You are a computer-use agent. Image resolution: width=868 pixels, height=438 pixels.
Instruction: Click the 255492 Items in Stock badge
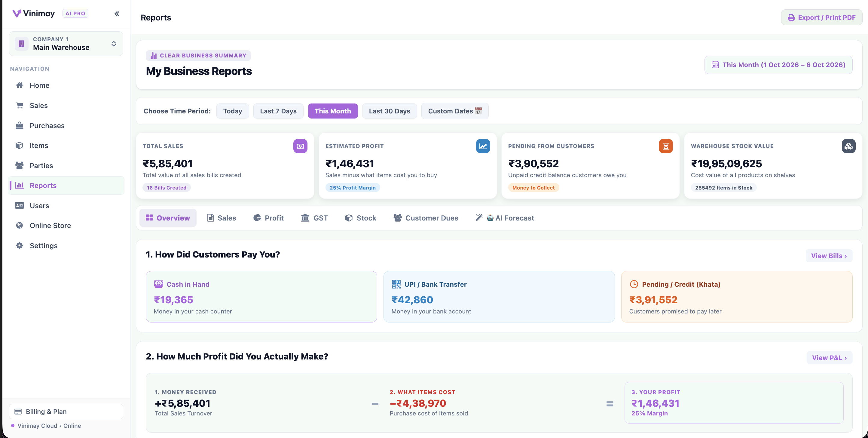[x=723, y=187]
